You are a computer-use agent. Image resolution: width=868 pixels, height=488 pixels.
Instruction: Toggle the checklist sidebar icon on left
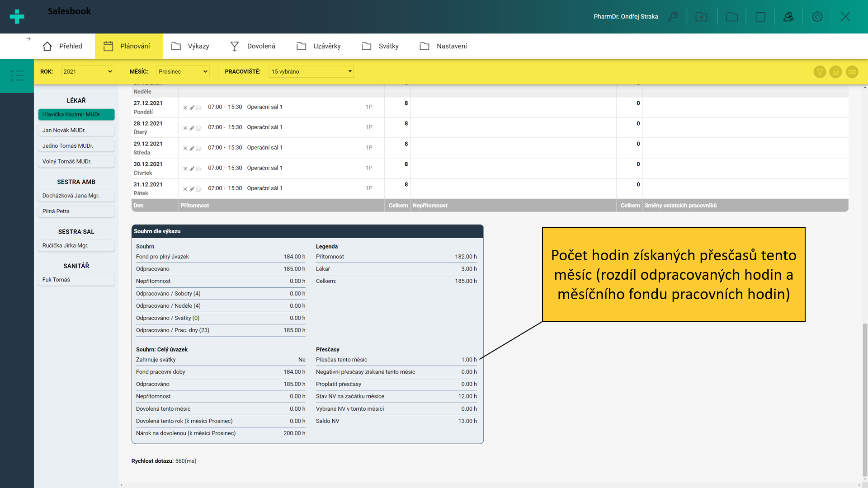(x=17, y=75)
